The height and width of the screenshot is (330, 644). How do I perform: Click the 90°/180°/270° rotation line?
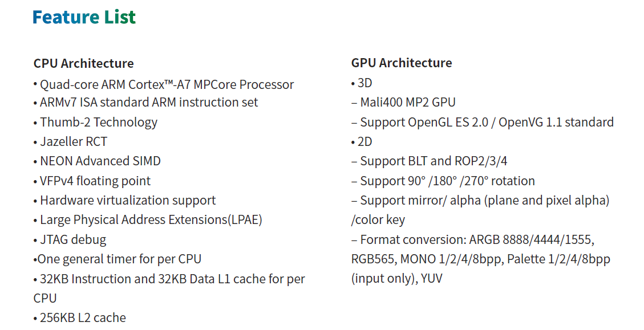pyautogui.click(x=447, y=181)
